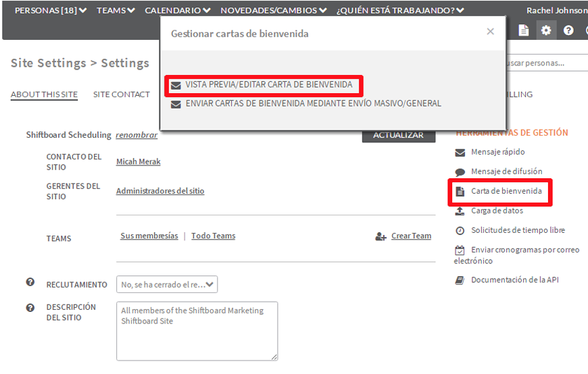Select Vista previa/editar carta de bienvenida

pos(268,84)
